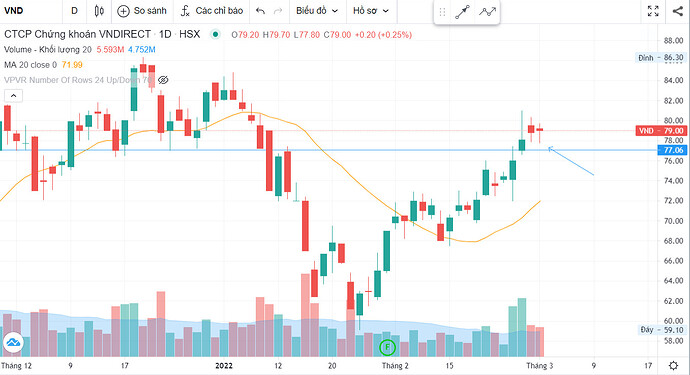
Task: Open Các chỉ báo indicators menu
Action: click(x=212, y=11)
